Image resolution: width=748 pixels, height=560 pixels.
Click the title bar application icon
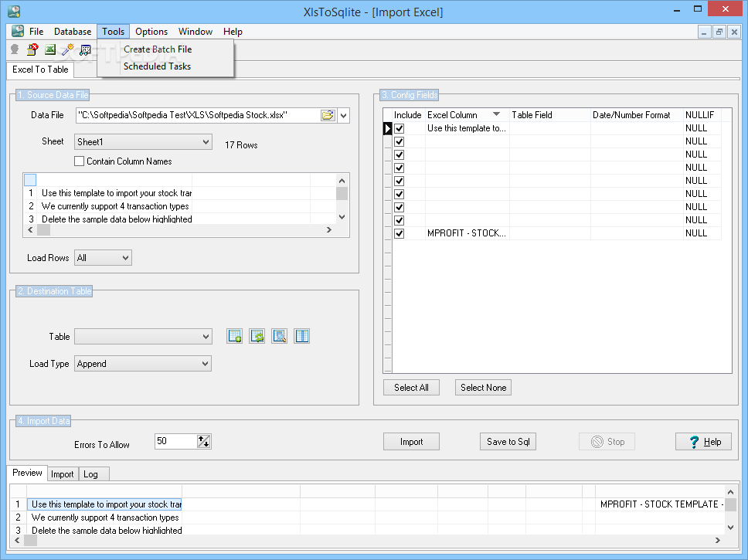pos(14,12)
